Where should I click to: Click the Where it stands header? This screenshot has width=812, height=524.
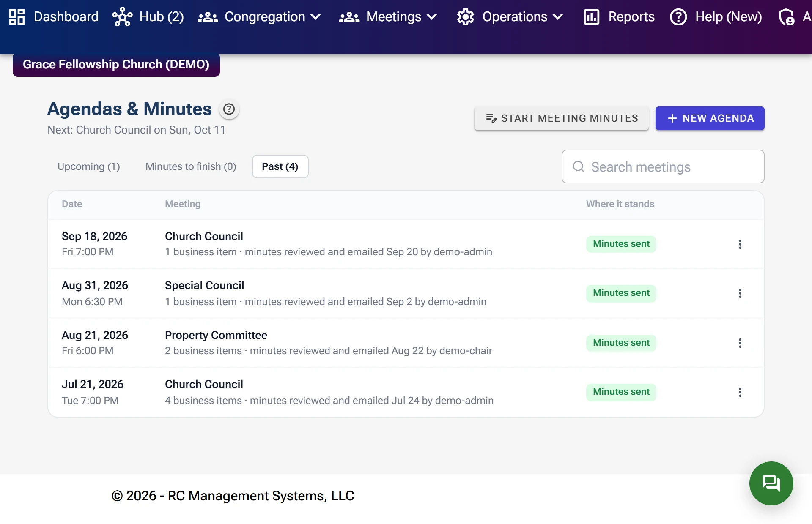point(620,204)
